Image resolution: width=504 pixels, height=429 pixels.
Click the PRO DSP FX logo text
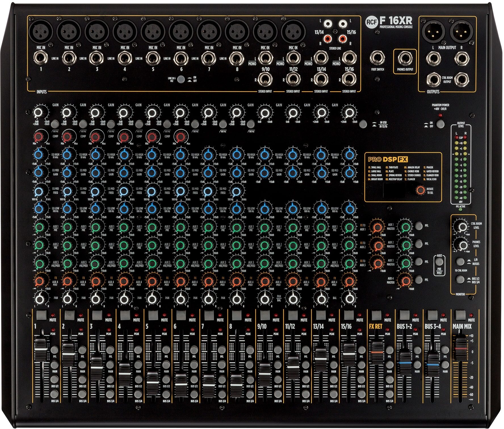388,159
